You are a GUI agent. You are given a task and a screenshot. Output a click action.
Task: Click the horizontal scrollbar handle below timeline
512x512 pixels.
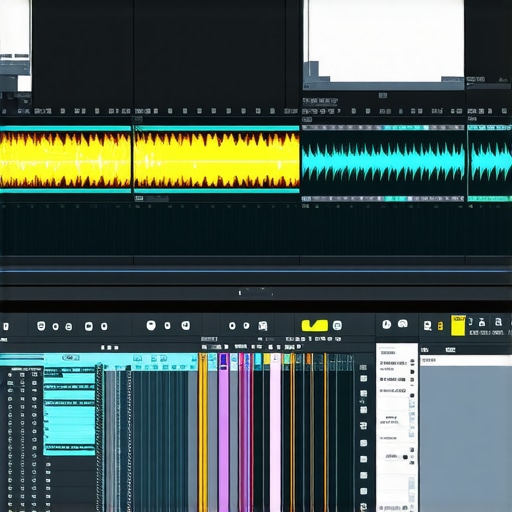(x=256, y=293)
